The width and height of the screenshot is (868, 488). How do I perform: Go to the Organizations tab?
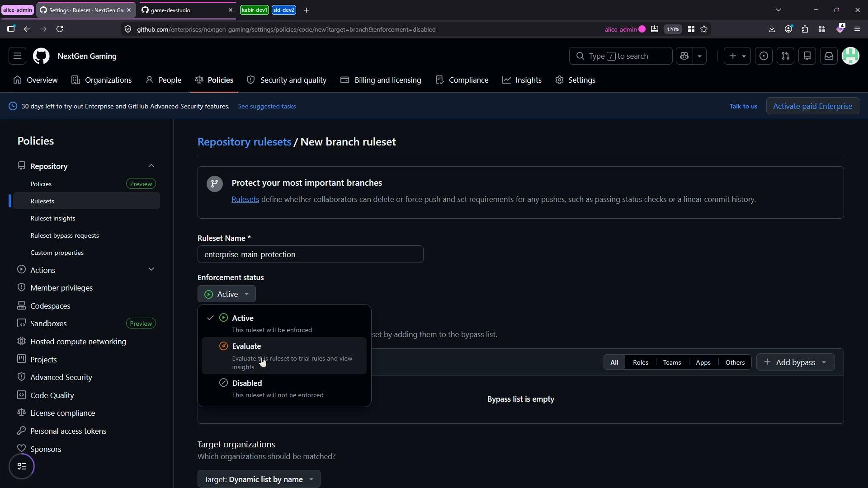pos(102,80)
